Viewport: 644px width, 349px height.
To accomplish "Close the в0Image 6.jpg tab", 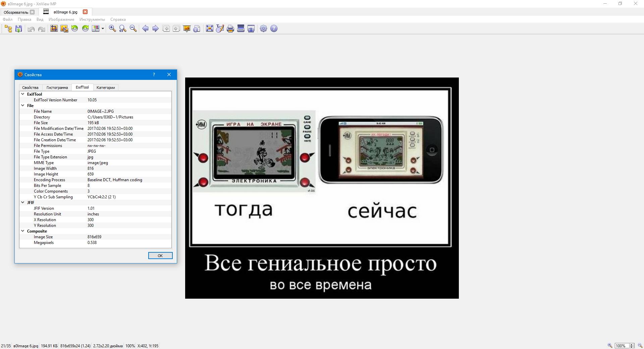I will pos(85,12).
